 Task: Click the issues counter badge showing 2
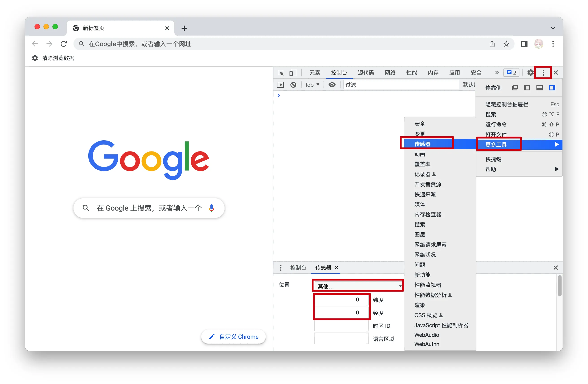click(x=511, y=73)
